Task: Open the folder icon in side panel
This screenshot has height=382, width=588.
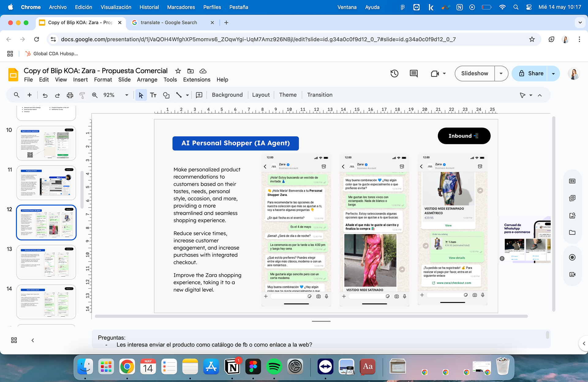Action: click(572, 233)
